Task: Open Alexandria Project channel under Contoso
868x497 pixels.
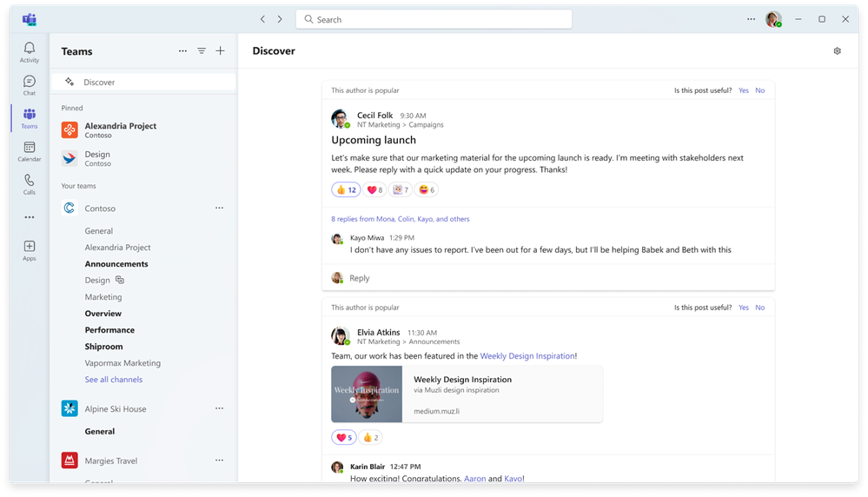Action: pyautogui.click(x=117, y=248)
